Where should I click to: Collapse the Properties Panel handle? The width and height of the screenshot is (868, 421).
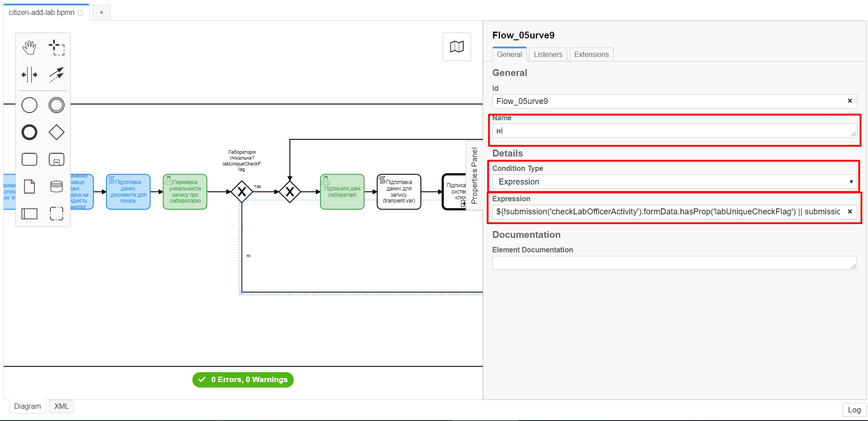(x=474, y=175)
